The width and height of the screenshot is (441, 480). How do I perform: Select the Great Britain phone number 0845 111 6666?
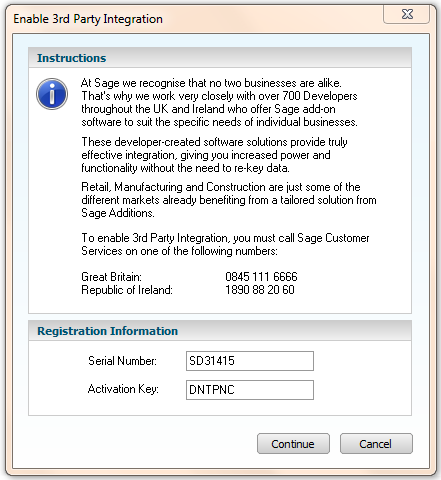261,277
